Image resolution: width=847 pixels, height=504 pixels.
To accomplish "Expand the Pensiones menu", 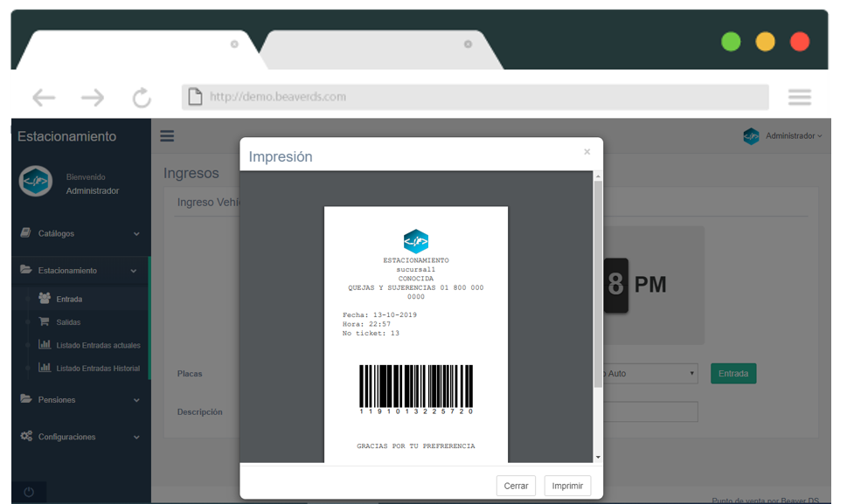I will coord(81,400).
